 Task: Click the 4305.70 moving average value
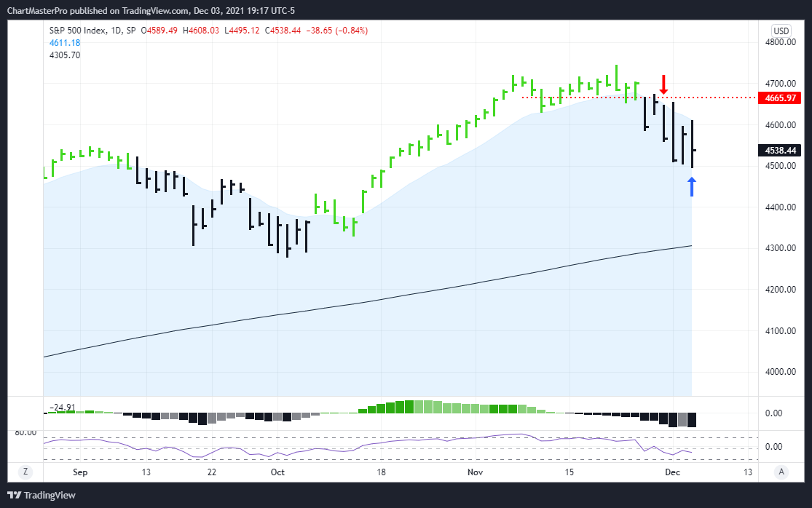65,55
